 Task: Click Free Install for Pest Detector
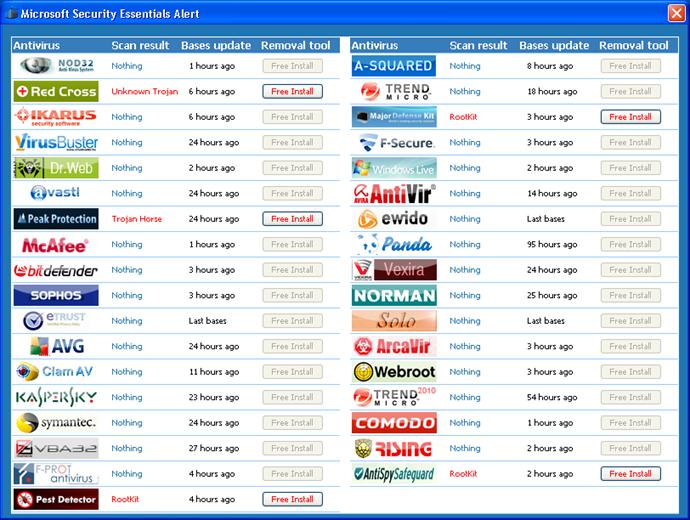[293, 499]
